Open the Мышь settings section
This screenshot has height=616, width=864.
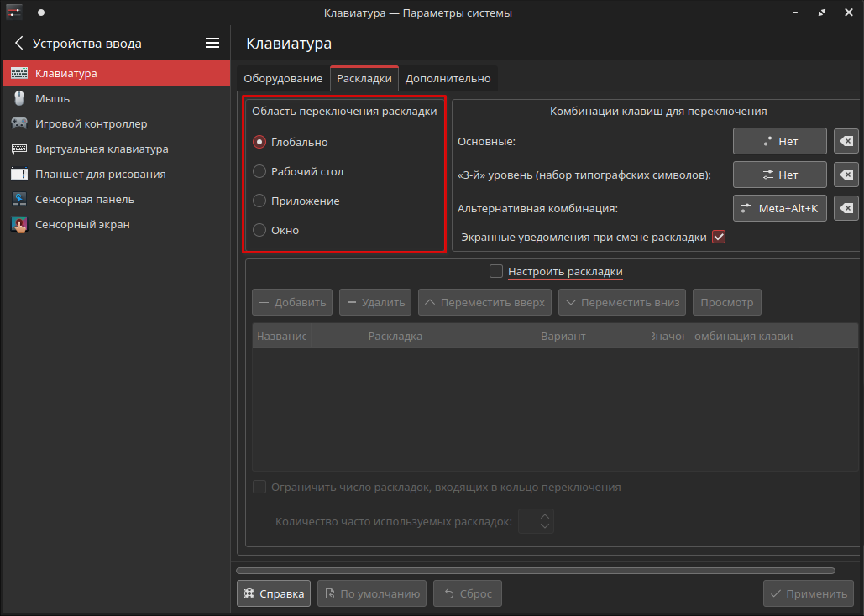pos(116,99)
